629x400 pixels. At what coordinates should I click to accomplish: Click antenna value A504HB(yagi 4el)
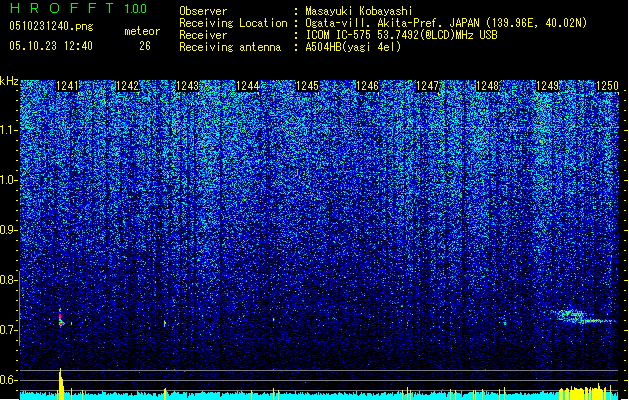point(353,47)
